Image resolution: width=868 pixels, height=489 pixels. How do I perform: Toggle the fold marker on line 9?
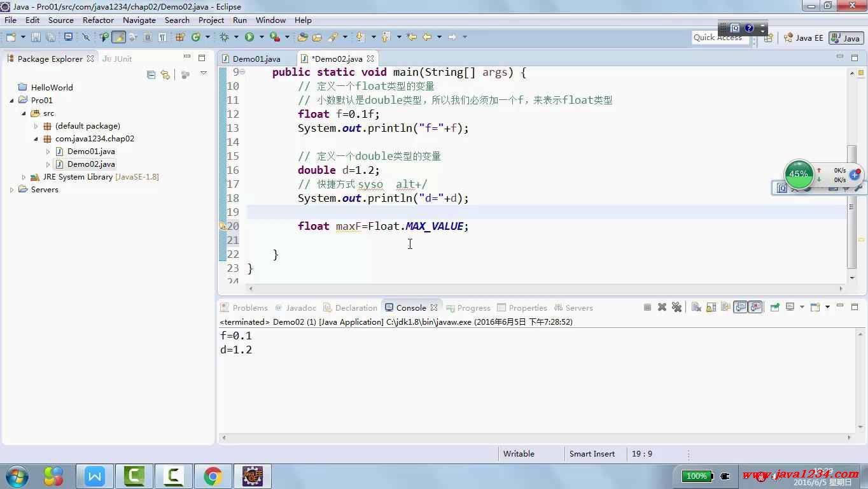(x=242, y=72)
